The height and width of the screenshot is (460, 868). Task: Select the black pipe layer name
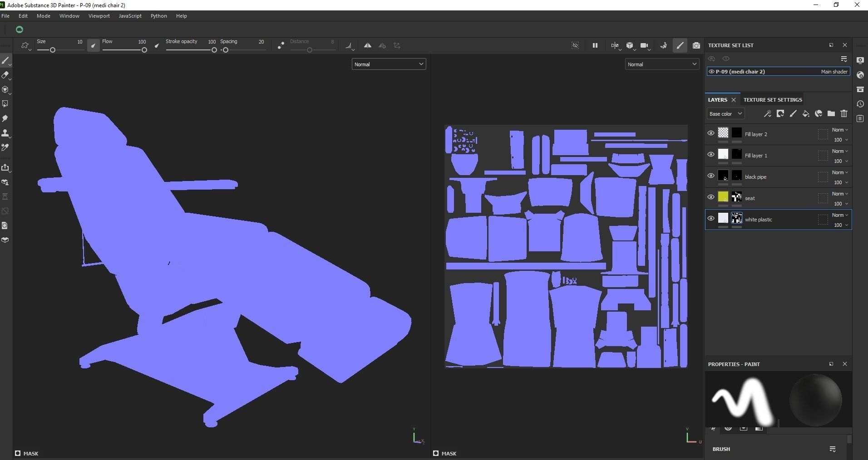[x=755, y=177]
